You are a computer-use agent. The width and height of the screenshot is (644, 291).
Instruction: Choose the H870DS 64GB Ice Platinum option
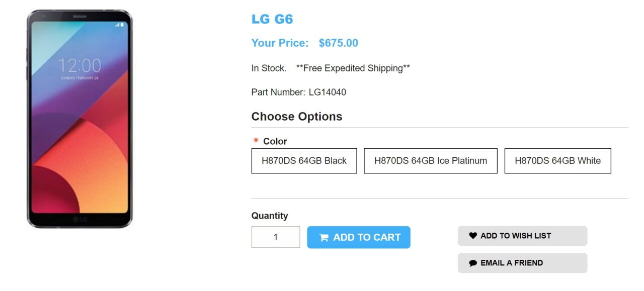tap(430, 161)
